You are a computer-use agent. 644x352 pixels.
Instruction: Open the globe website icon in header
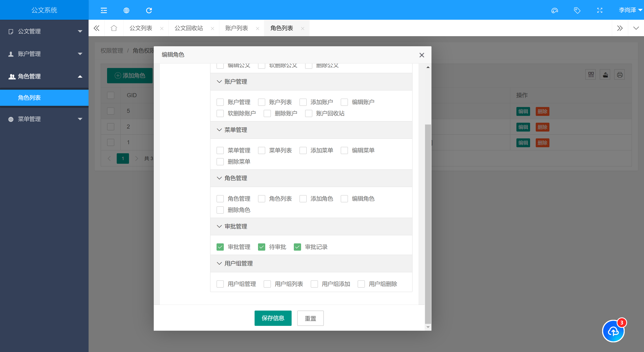tap(126, 10)
